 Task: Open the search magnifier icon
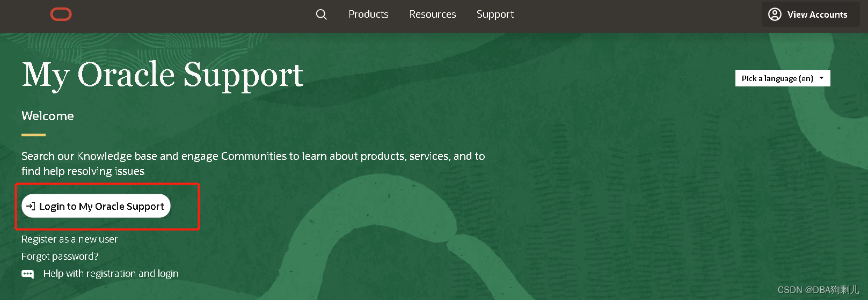coord(321,14)
